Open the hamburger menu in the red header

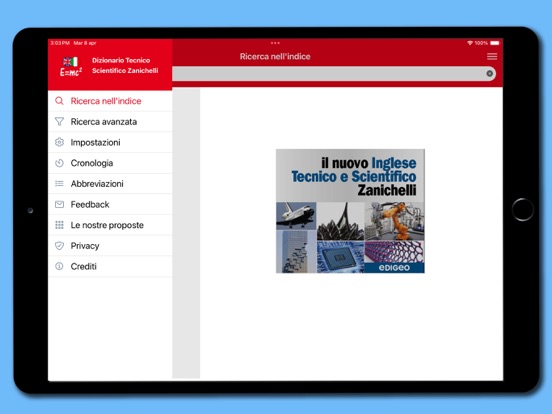coord(492,57)
